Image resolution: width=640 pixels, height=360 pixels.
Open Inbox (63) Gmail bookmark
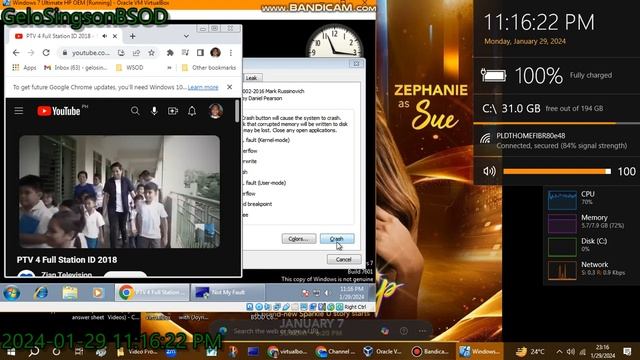pyautogui.click(x=76, y=68)
